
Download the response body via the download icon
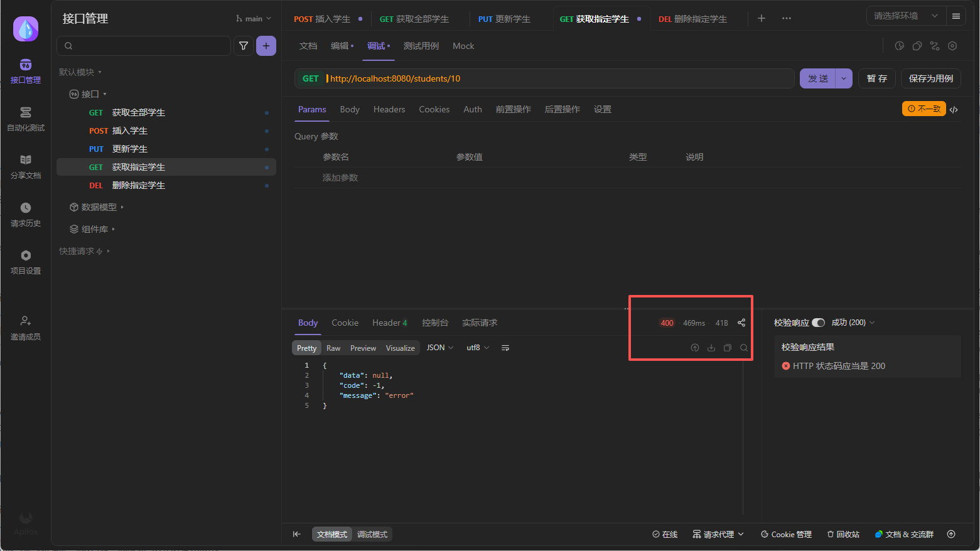pos(711,347)
